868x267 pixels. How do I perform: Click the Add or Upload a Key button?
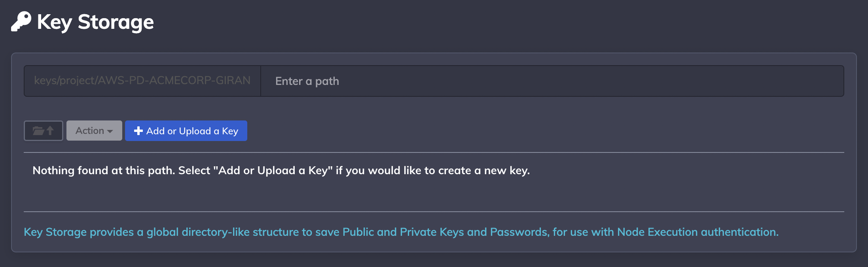[186, 131]
